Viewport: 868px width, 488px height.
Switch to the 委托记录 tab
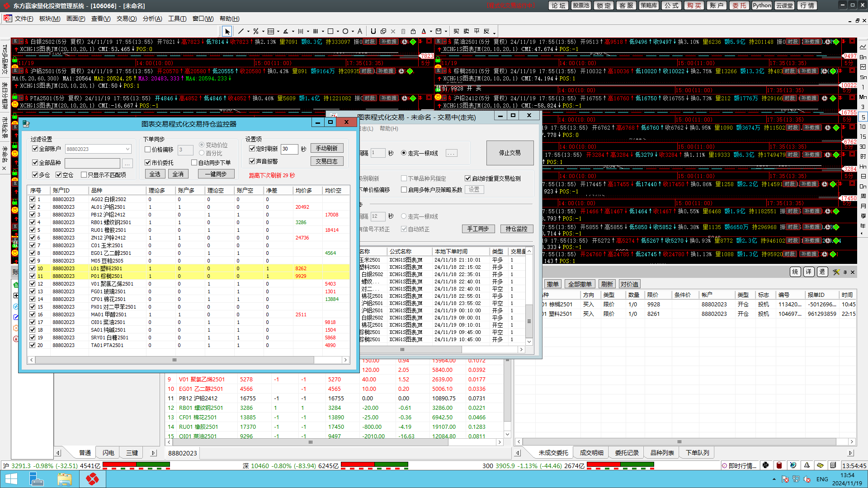coord(627,453)
